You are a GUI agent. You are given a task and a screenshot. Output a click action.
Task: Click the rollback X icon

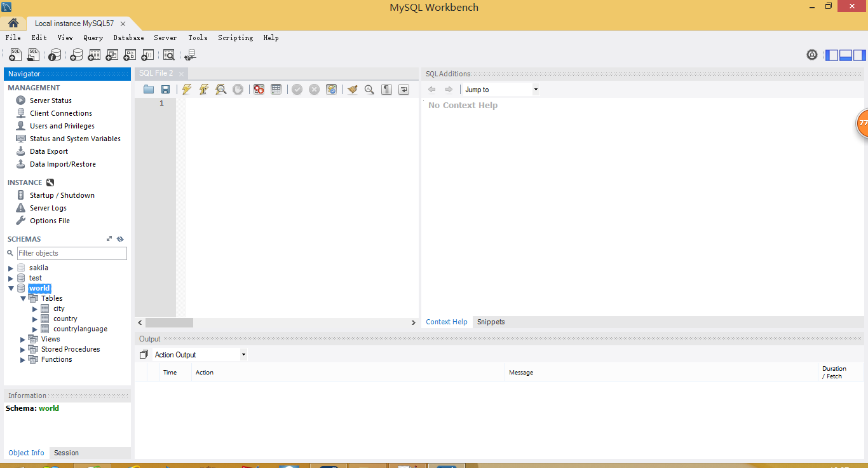314,90
